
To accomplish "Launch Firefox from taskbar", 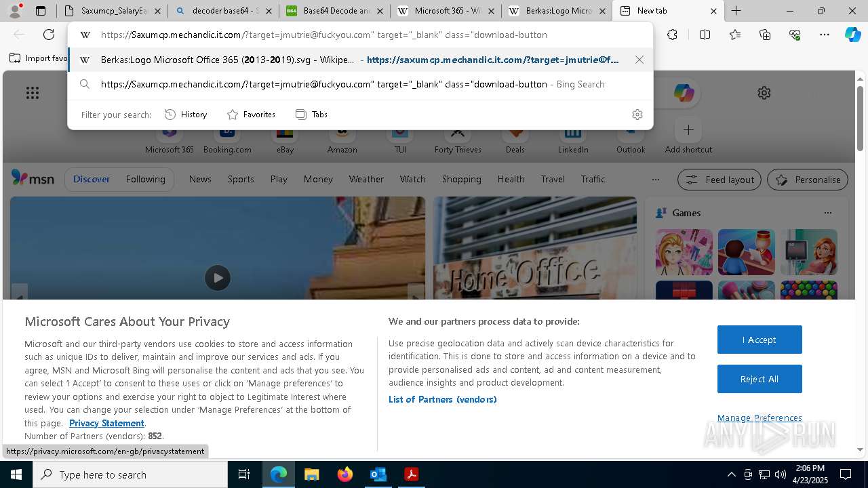I will click(344, 474).
